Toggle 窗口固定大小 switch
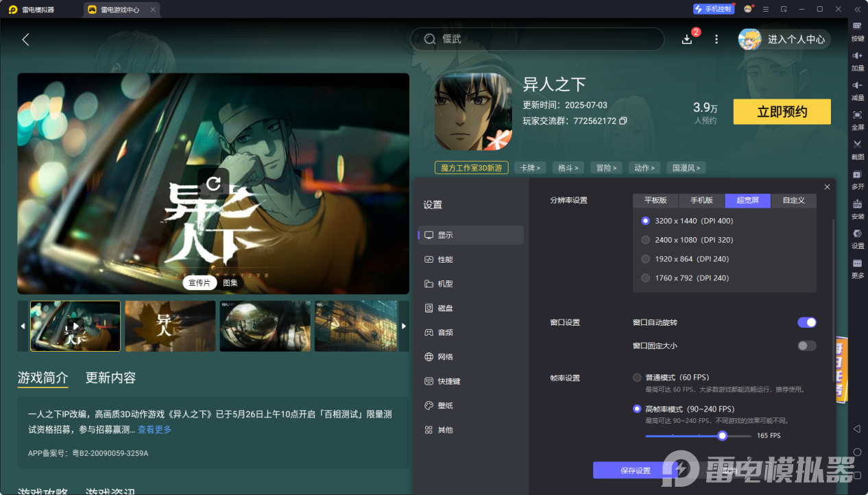868x495 pixels. pos(807,346)
